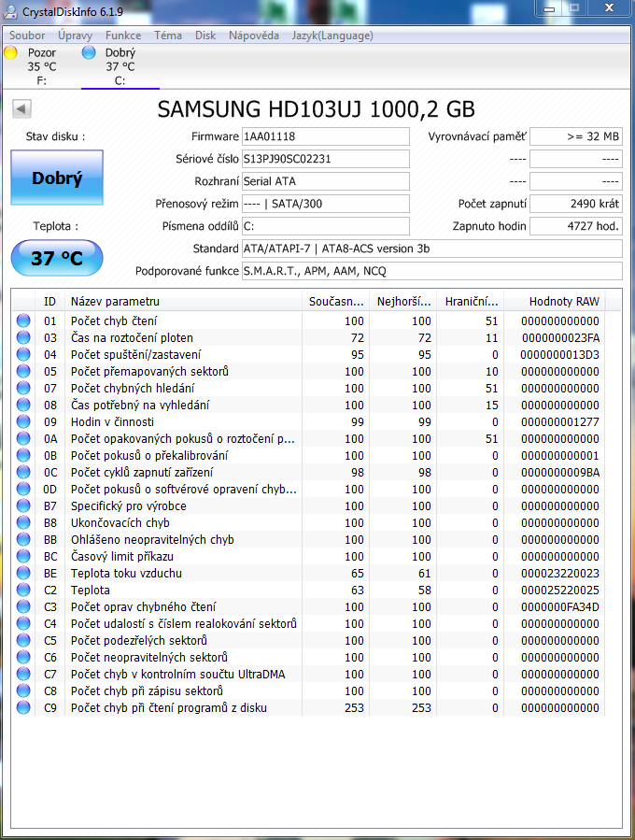Click the Název parametru column header
The height and width of the screenshot is (840, 635).
click(183, 302)
